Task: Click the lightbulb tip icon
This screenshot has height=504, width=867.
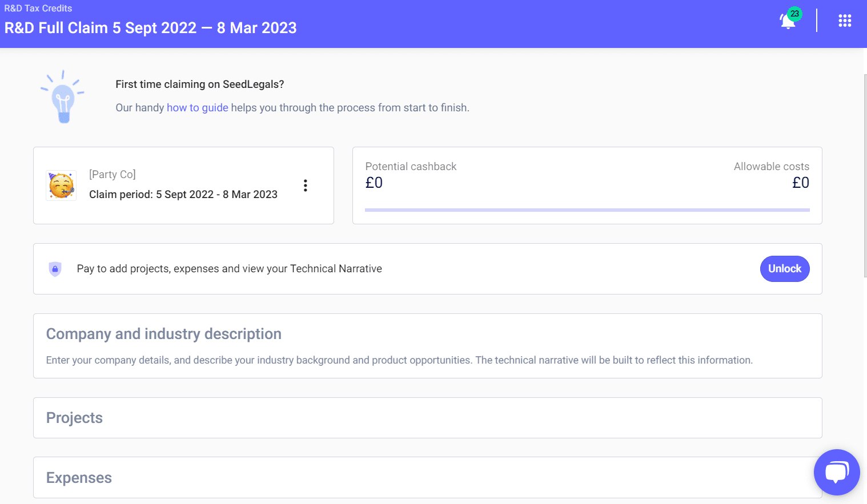Action: [x=63, y=98]
